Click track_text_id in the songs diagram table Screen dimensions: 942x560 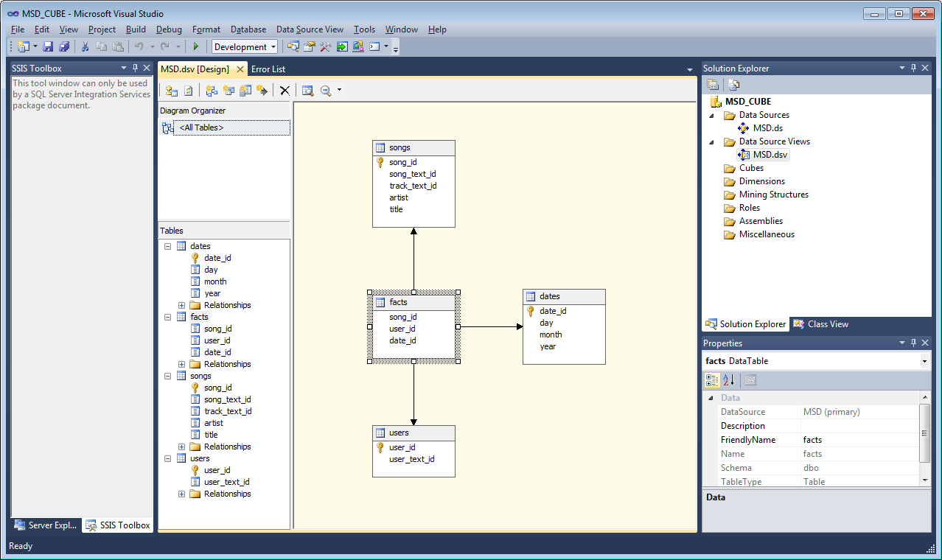coord(413,186)
